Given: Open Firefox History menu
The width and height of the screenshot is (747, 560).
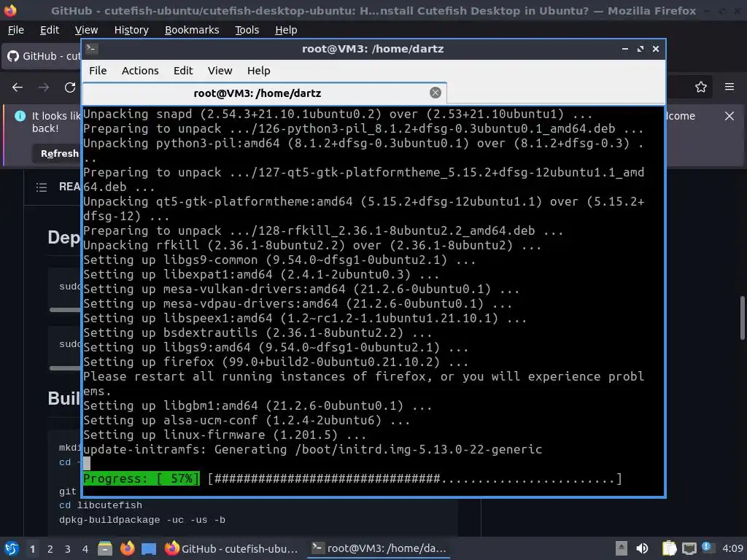Looking at the screenshot, I should coord(131,30).
